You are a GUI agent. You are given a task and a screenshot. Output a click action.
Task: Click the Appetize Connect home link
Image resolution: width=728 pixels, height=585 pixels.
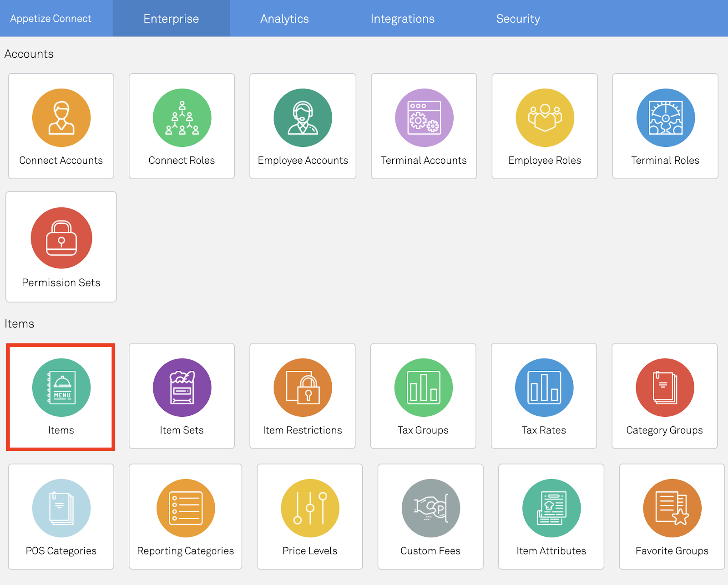51,19
